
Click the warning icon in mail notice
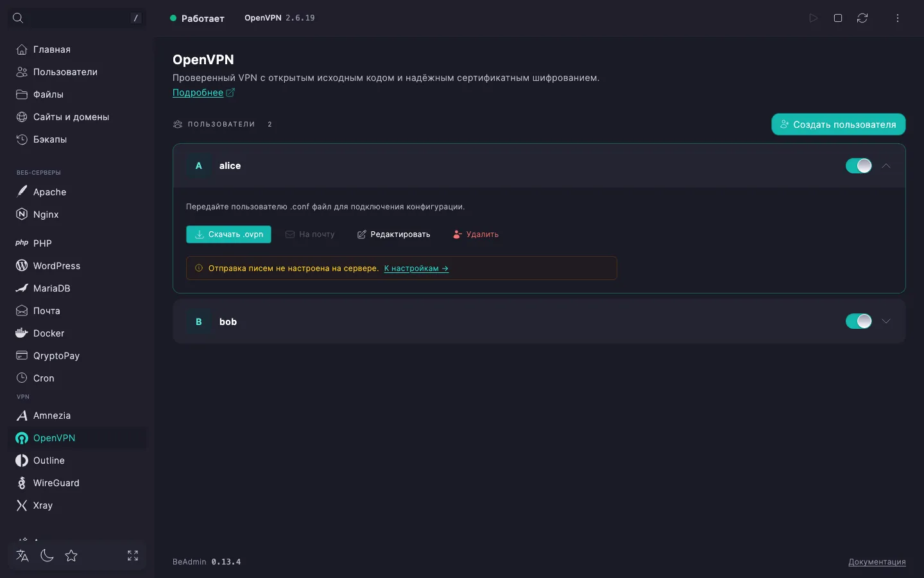pos(199,268)
